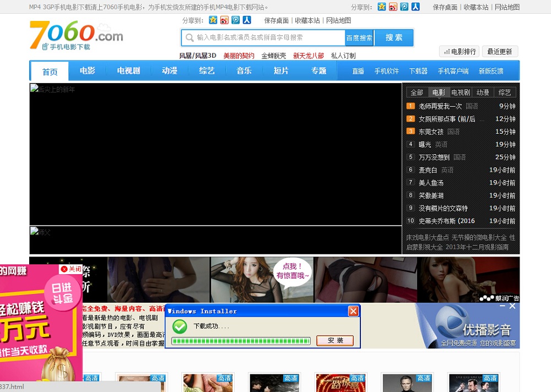Click Renren share icon above search box

pyautogui.click(x=247, y=20)
